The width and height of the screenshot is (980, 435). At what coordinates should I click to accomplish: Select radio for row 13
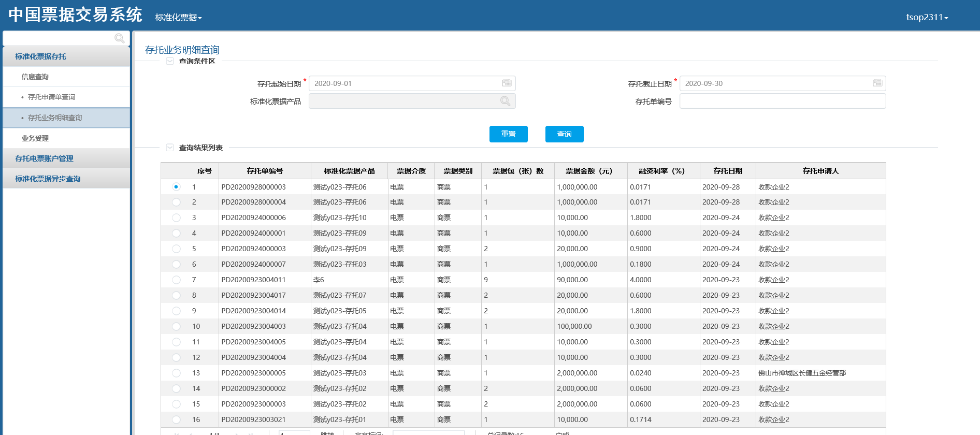[176, 373]
